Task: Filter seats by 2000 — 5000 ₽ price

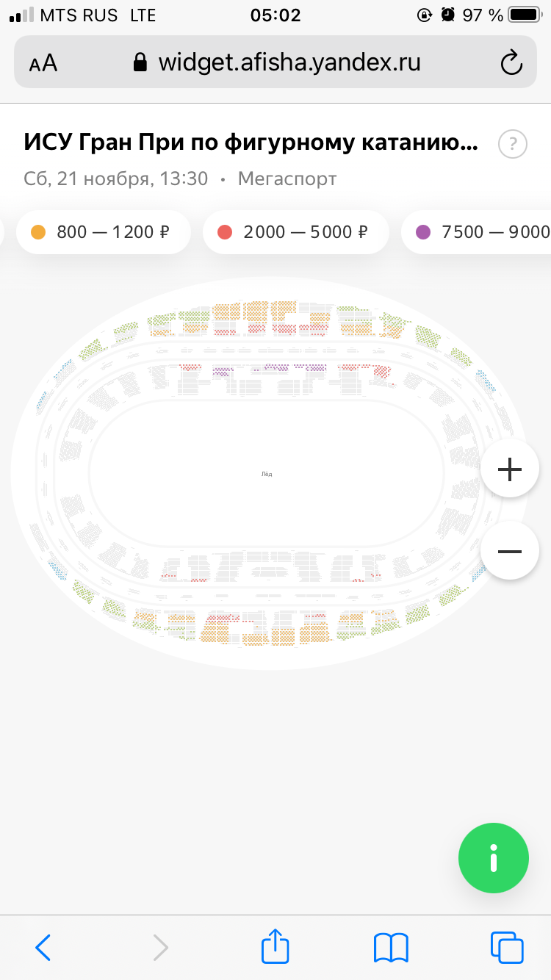Action: 295,232
